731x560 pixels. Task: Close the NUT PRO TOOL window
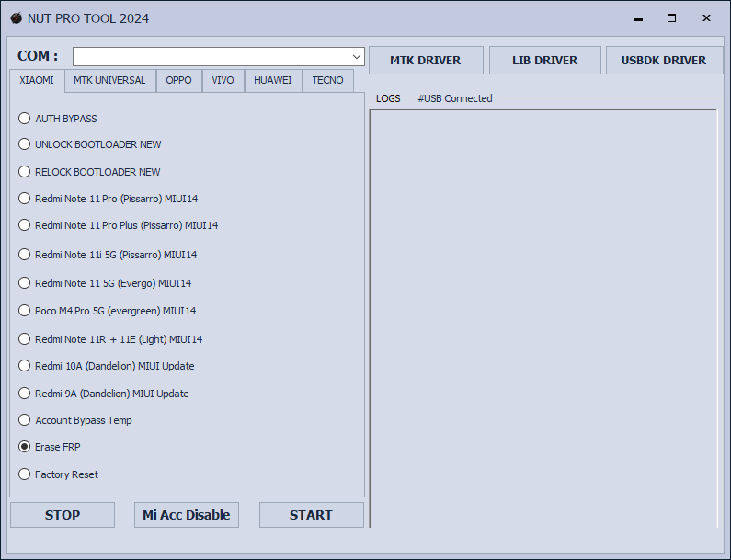pyautogui.click(x=706, y=18)
